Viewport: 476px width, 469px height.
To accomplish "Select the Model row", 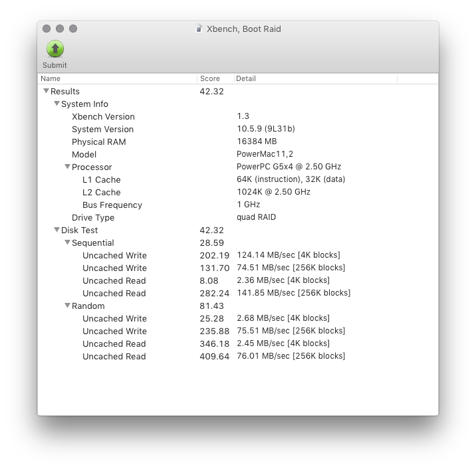I will click(238, 154).
